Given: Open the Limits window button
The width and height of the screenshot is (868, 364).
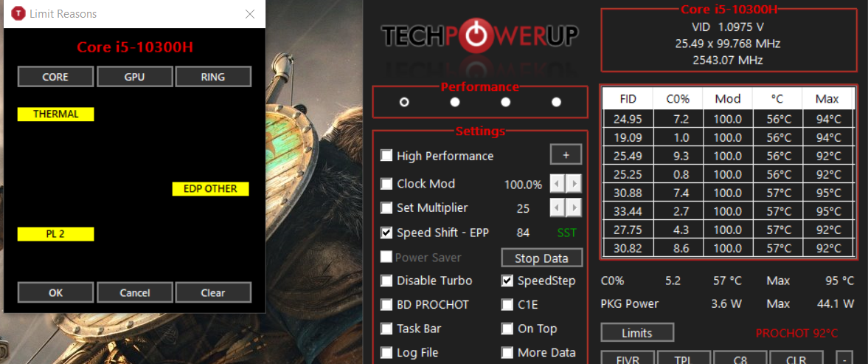Looking at the screenshot, I should coord(637,333).
